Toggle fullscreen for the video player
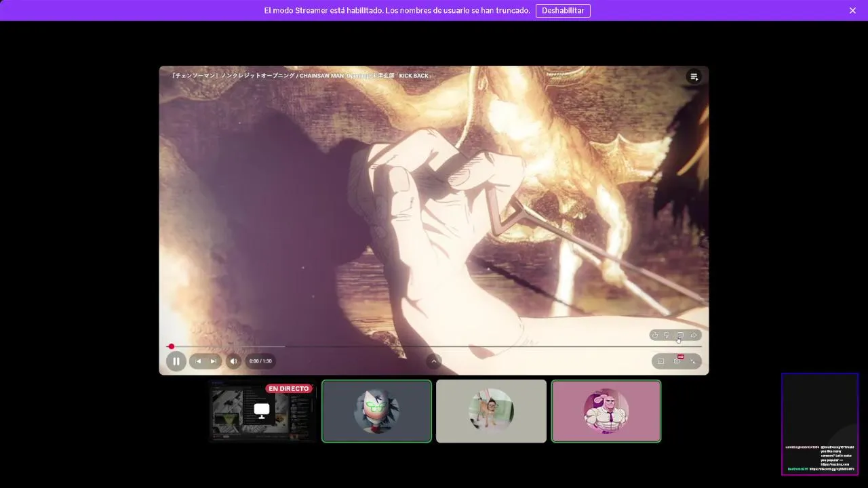This screenshot has width=868, height=488. (x=692, y=361)
